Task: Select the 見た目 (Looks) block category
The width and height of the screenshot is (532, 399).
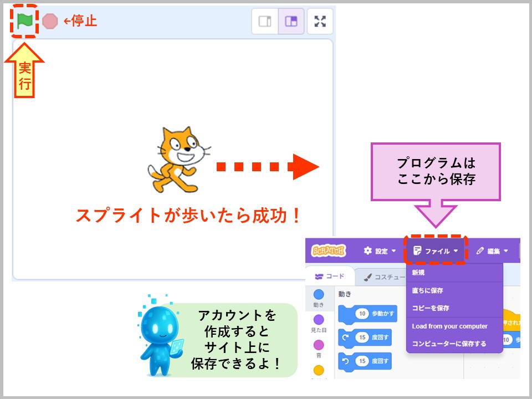Action: (319, 320)
